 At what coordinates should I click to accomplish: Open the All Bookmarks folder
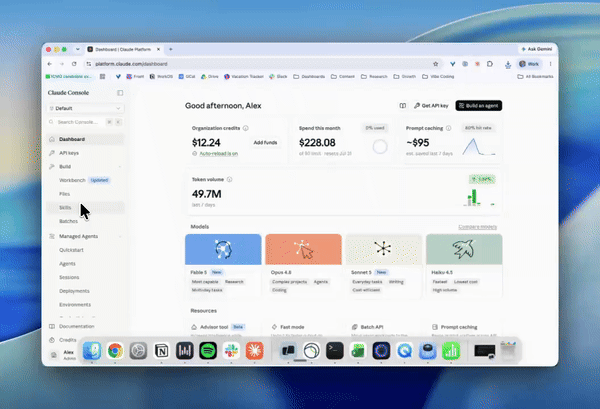[x=535, y=77]
